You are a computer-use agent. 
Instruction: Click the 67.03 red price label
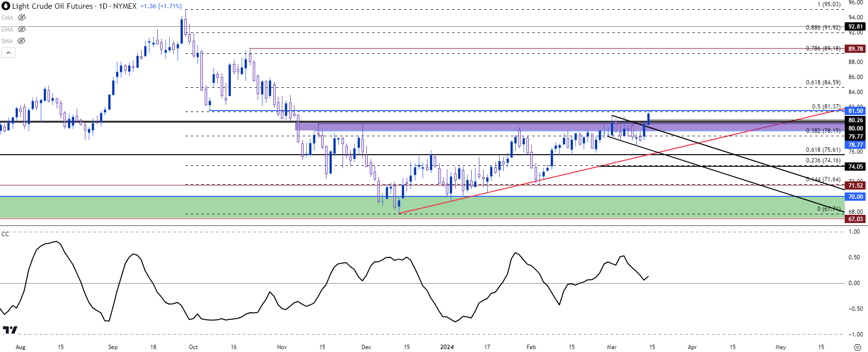[855, 219]
